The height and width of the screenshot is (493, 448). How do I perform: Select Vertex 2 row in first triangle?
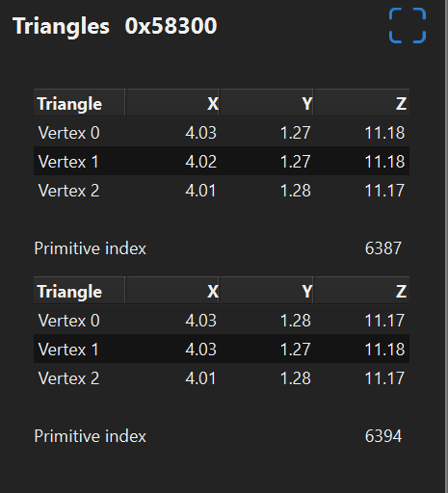coord(222,191)
